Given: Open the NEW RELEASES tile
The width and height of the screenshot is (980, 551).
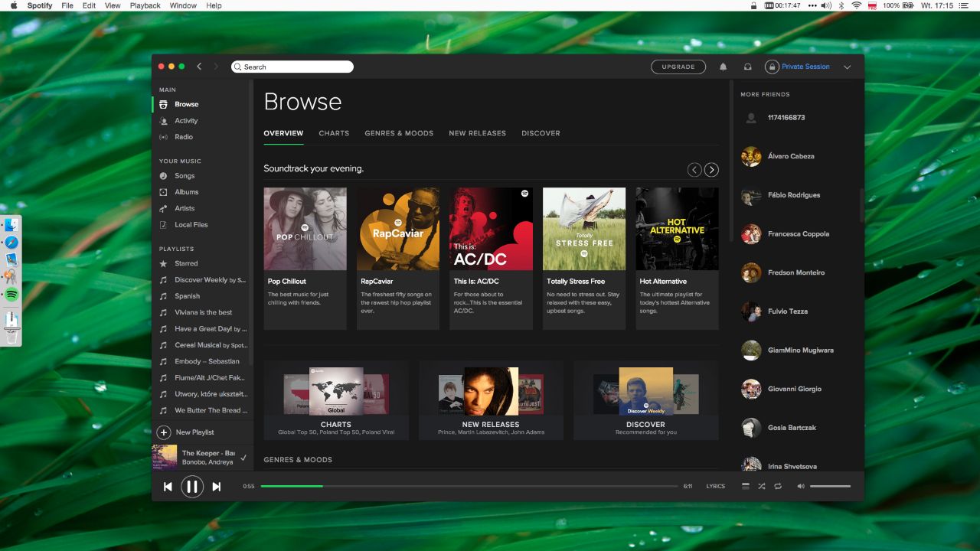Looking at the screenshot, I should pos(491,400).
